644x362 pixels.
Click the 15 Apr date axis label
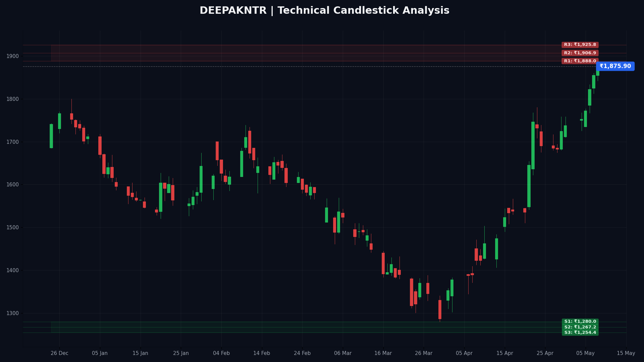[505, 353]
